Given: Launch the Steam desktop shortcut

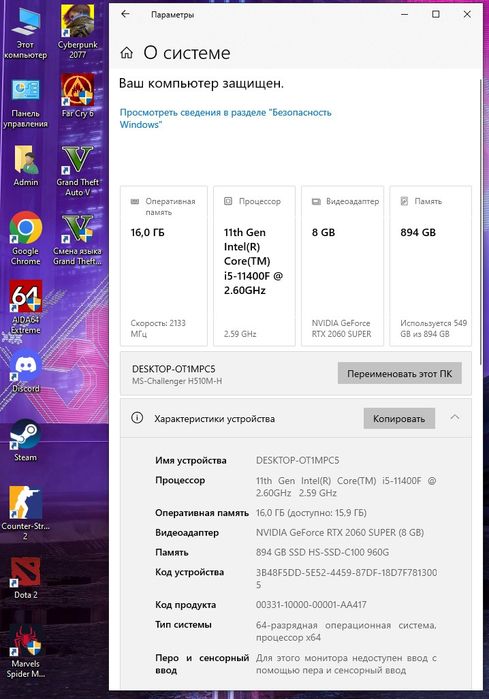Looking at the screenshot, I should [25, 440].
